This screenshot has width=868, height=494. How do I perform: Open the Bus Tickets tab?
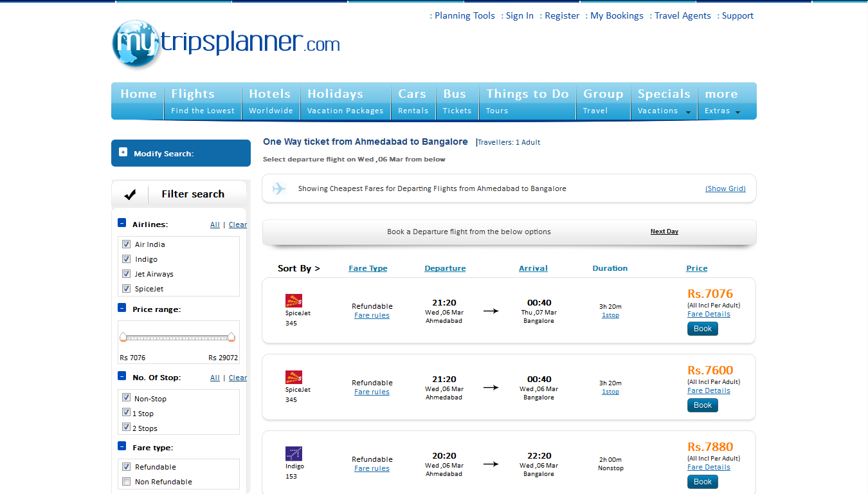457,101
